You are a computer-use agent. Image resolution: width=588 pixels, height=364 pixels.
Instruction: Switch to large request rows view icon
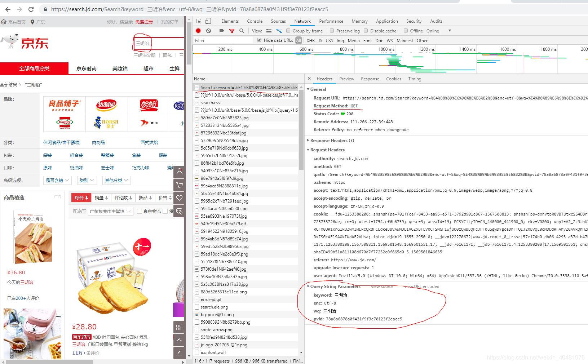click(269, 31)
